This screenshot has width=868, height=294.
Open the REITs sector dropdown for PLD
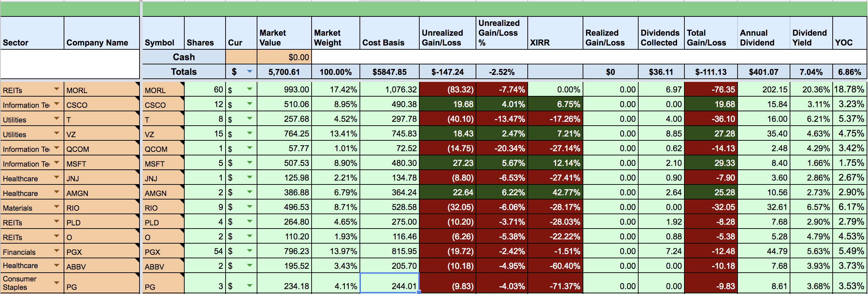point(56,222)
